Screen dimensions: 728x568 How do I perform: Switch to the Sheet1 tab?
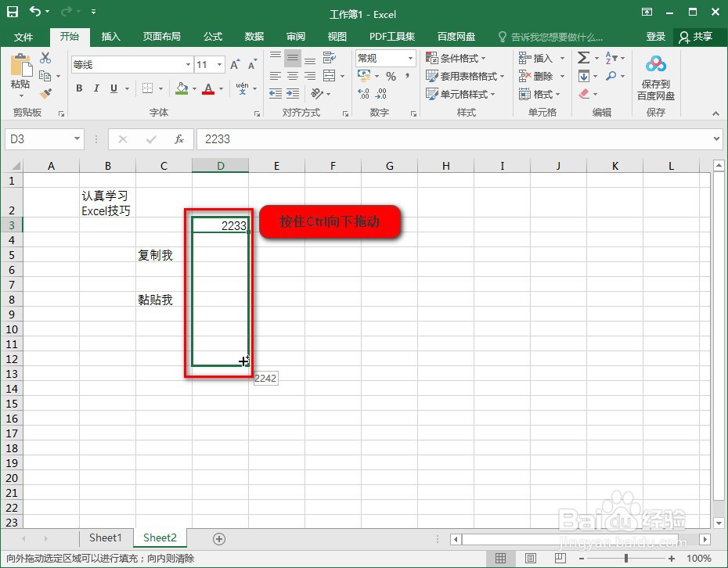click(x=106, y=538)
